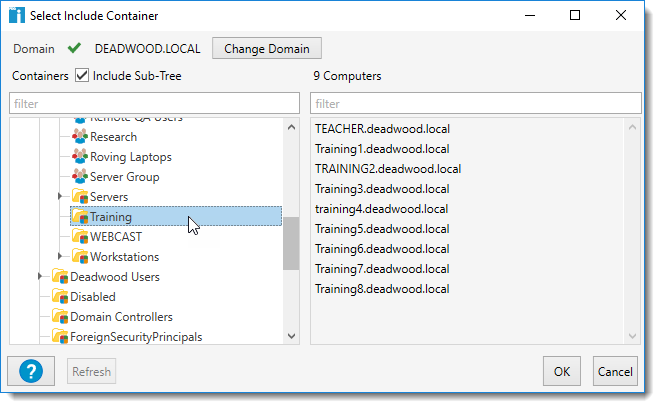
Task: Click the Roving Laptops group icon
Action: [80, 157]
